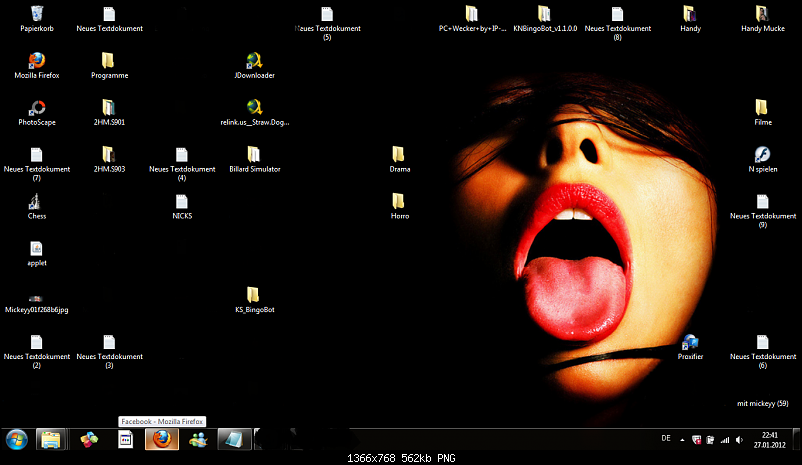Open the Windows Start menu

(17, 439)
